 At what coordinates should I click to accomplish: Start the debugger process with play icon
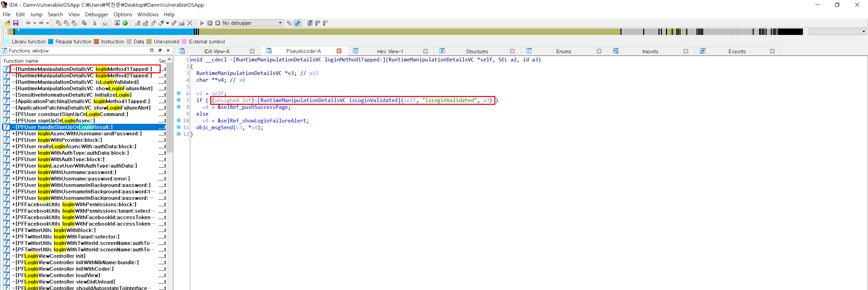(202, 23)
